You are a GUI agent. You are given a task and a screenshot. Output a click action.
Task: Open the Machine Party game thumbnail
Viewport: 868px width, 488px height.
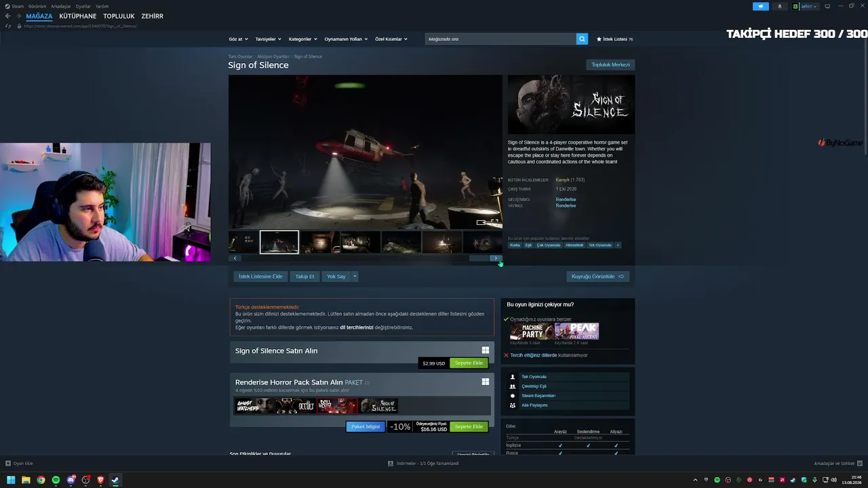(532, 331)
